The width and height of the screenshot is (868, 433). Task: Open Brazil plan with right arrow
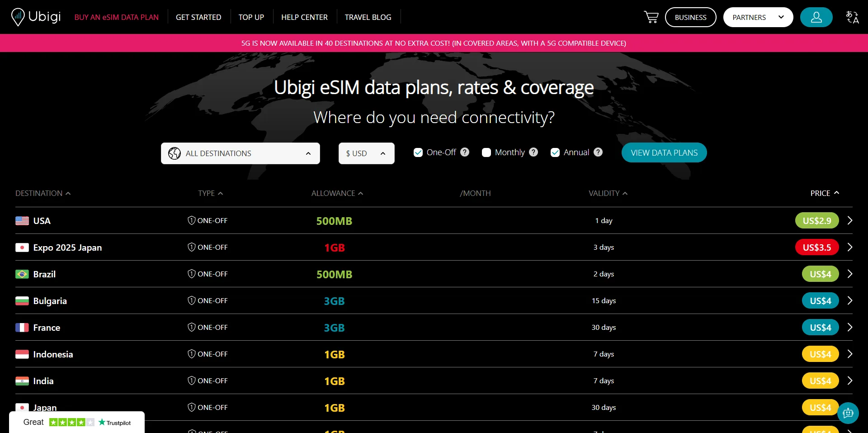pyautogui.click(x=850, y=274)
